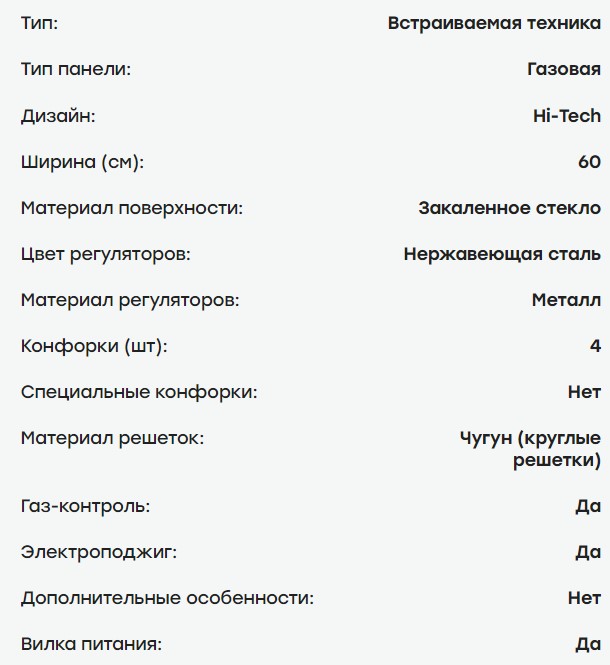Click the 'Hi-Tech' design value

[x=567, y=116]
